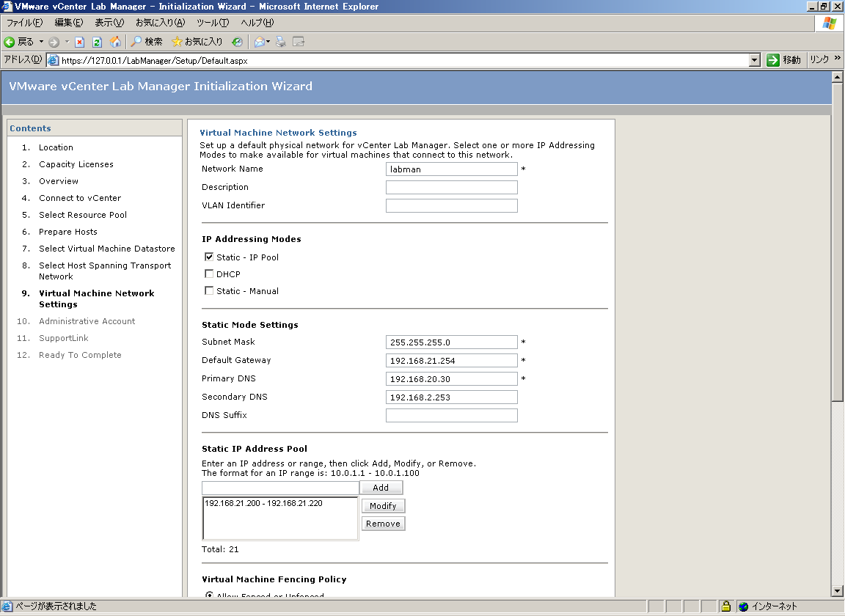Viewport: 845px width, 616px height.
Task: Click the Secondary DNS field
Action: (x=452, y=397)
